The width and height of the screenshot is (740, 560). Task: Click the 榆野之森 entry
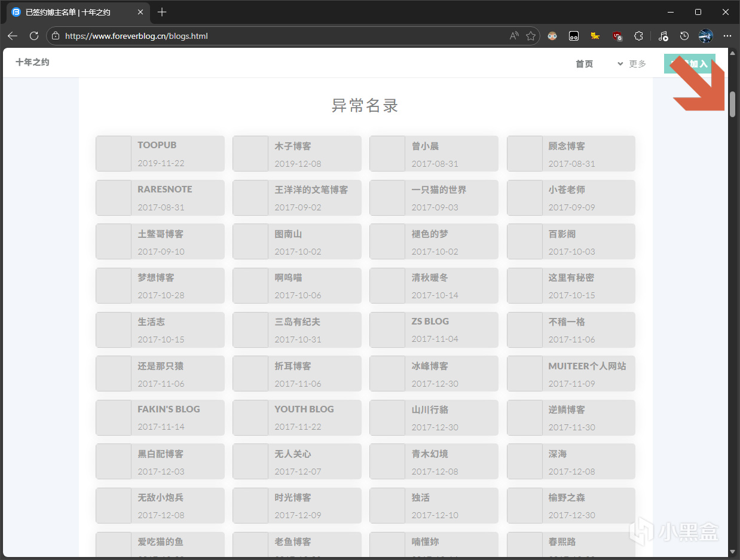tap(571, 506)
